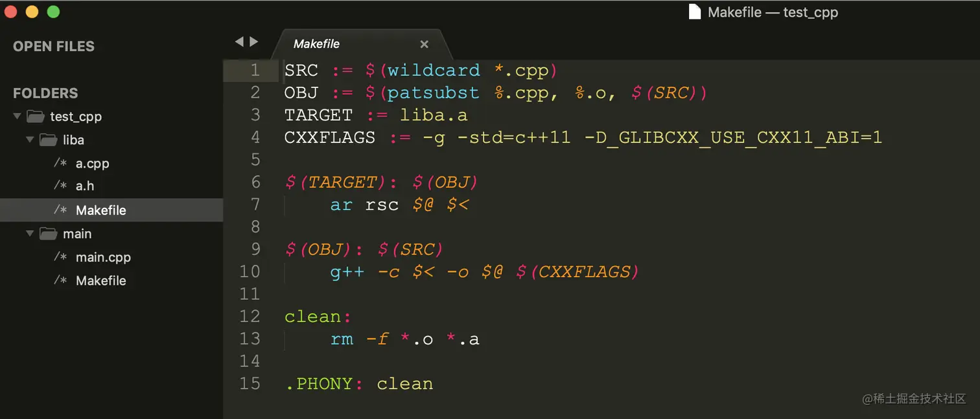The width and height of the screenshot is (980, 419).
Task: Click the title 'Makefile — test_cpp'
Action: [773, 12]
